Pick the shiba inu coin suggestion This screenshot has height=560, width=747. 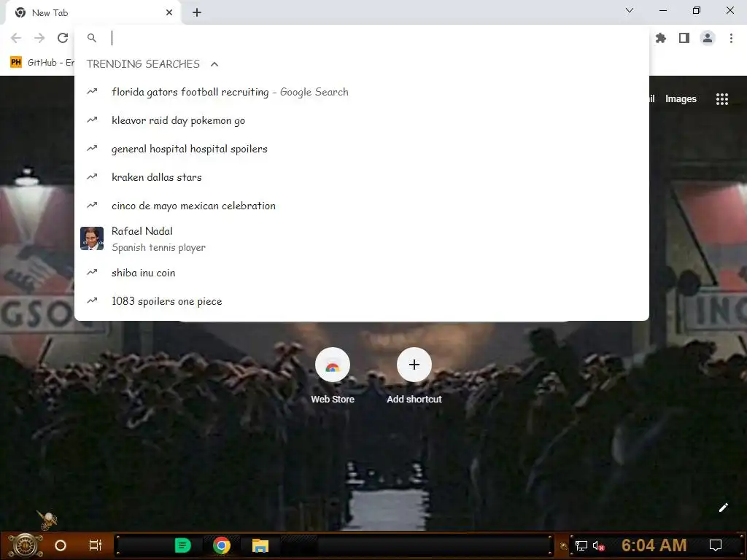362,273
